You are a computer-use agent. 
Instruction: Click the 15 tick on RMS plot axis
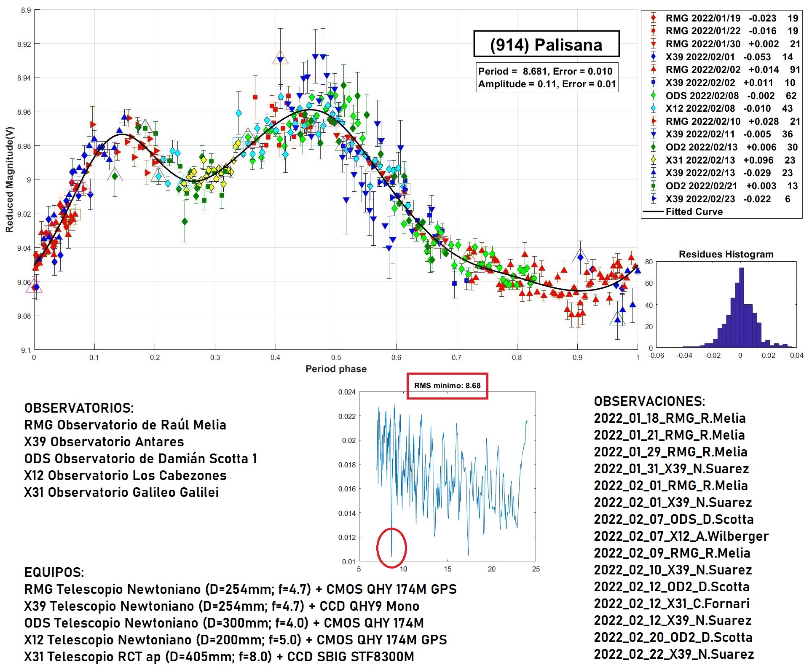448,569
